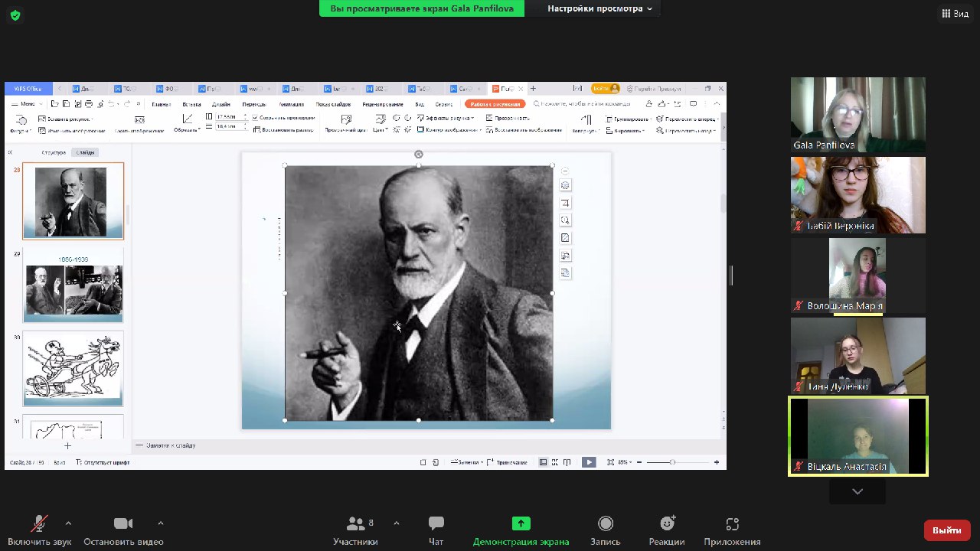Select slide 29 thumbnail dated 1856-1939

click(73, 285)
